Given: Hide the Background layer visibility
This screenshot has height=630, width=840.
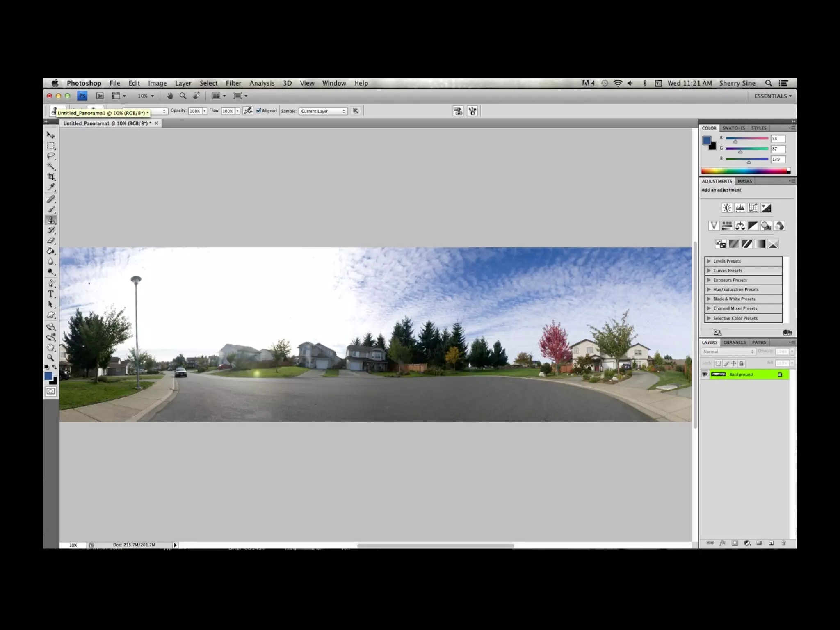Looking at the screenshot, I should [x=705, y=374].
